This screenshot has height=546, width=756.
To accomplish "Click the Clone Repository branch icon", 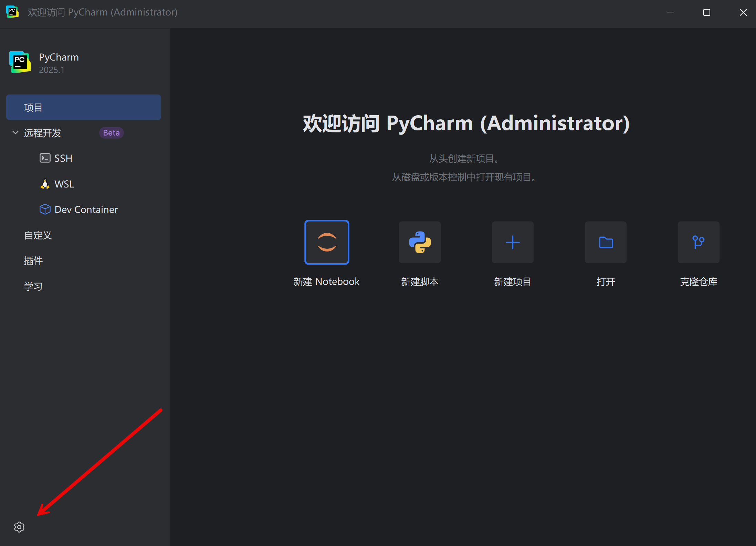I will [x=699, y=242].
